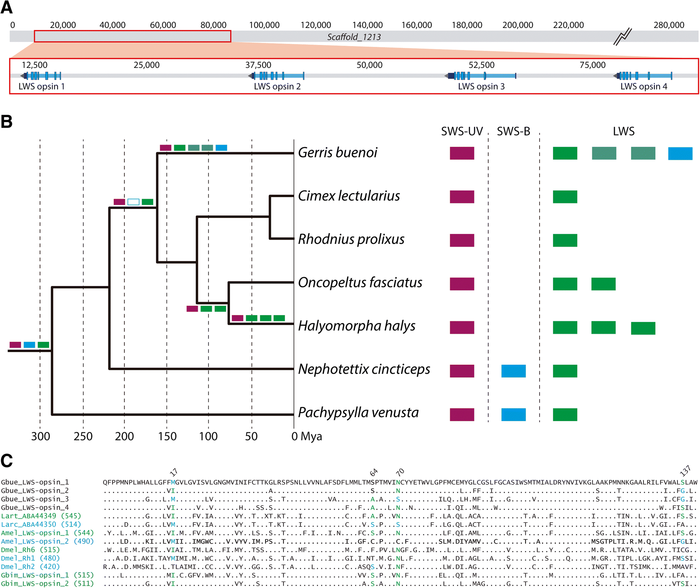Select the Gbue_LWS-opsin_2 sequence name

[x=35, y=491]
